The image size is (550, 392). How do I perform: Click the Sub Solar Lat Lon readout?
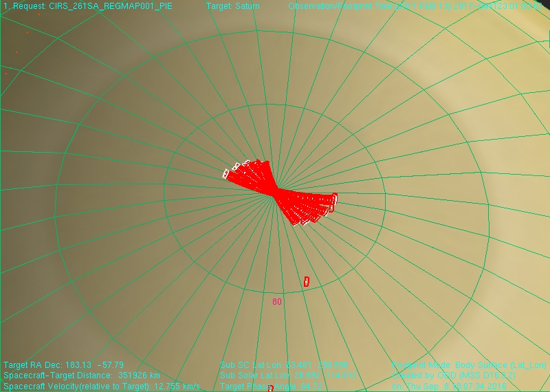(x=288, y=375)
